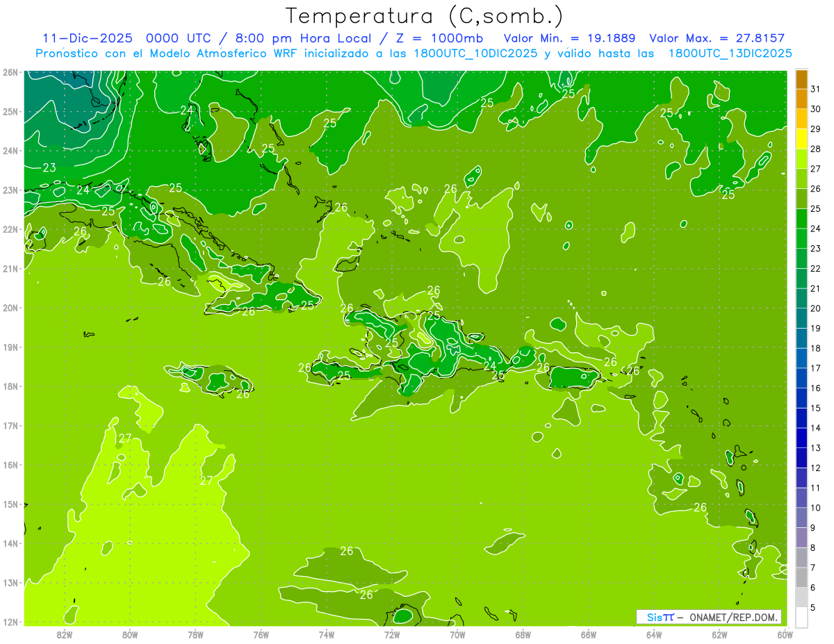
Task: Select the "1800UTC_13DIC2025" valid-until timestamp
Action: 730,53
